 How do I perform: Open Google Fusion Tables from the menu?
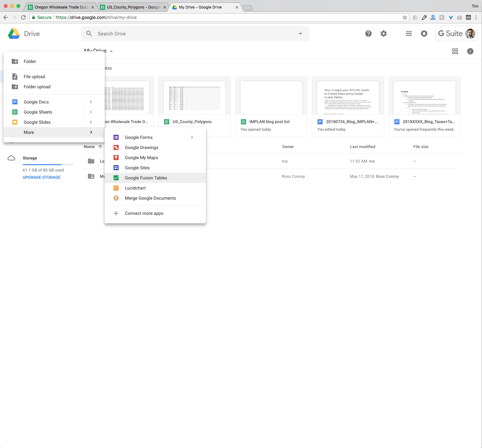coord(155,178)
